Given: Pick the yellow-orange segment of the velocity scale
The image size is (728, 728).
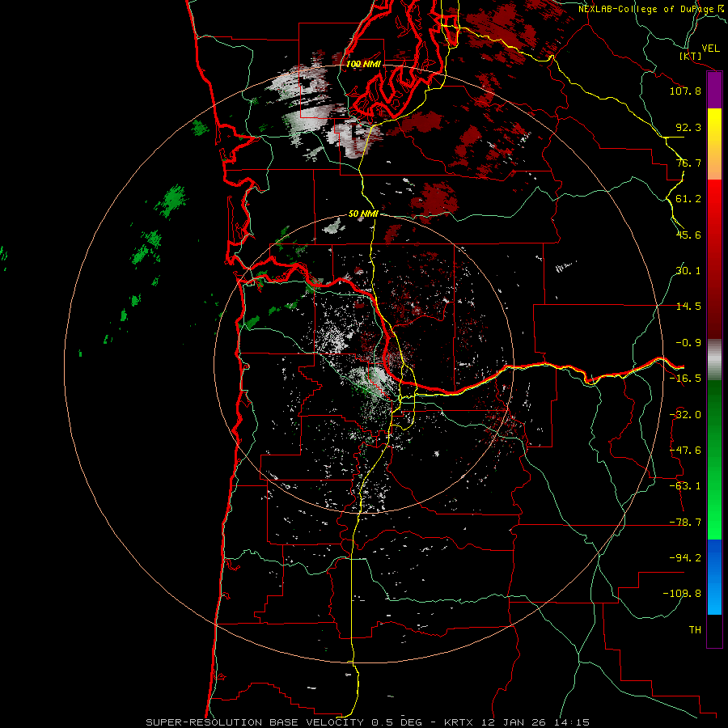Looking at the screenshot, I should (x=714, y=144).
